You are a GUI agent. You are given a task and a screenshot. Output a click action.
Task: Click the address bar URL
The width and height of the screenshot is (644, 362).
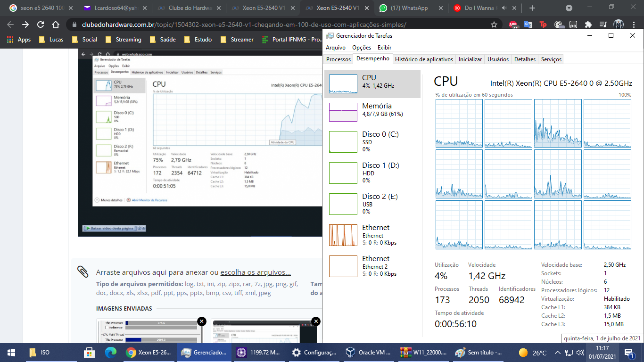[244, 25]
